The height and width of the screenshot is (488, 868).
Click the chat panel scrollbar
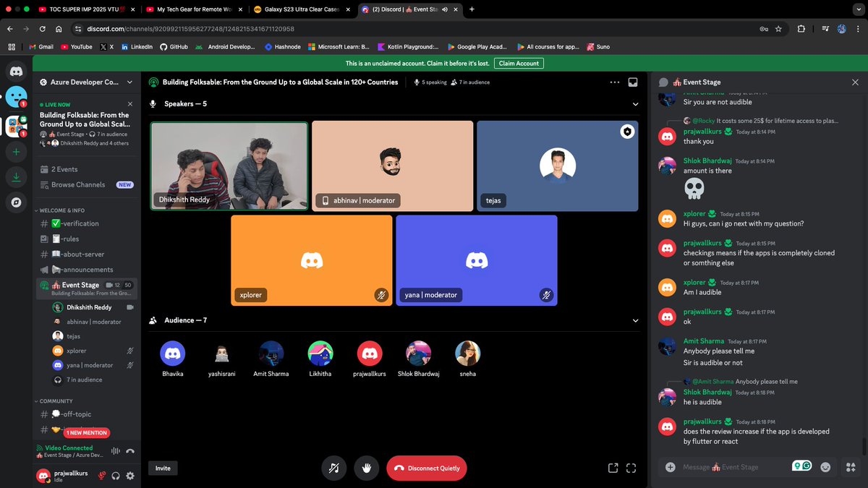pos(864,445)
